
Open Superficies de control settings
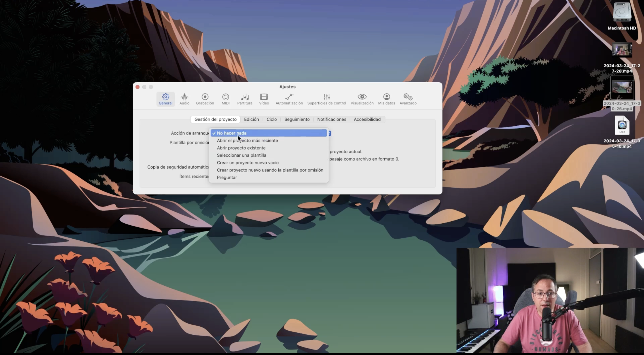point(326,99)
